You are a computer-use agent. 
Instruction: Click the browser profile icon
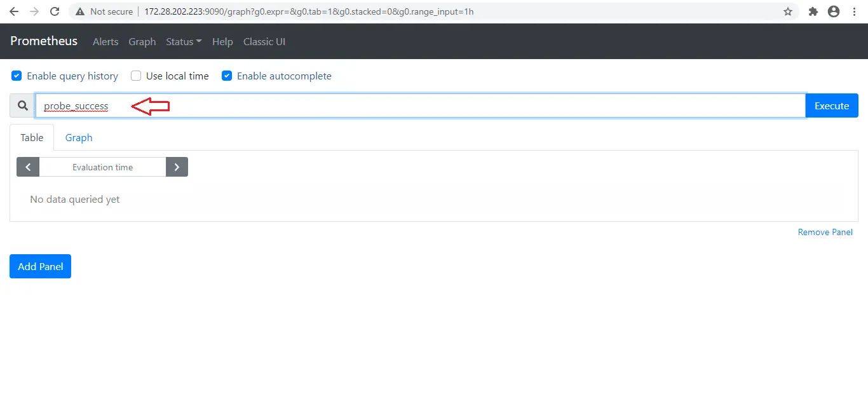pyautogui.click(x=834, y=11)
